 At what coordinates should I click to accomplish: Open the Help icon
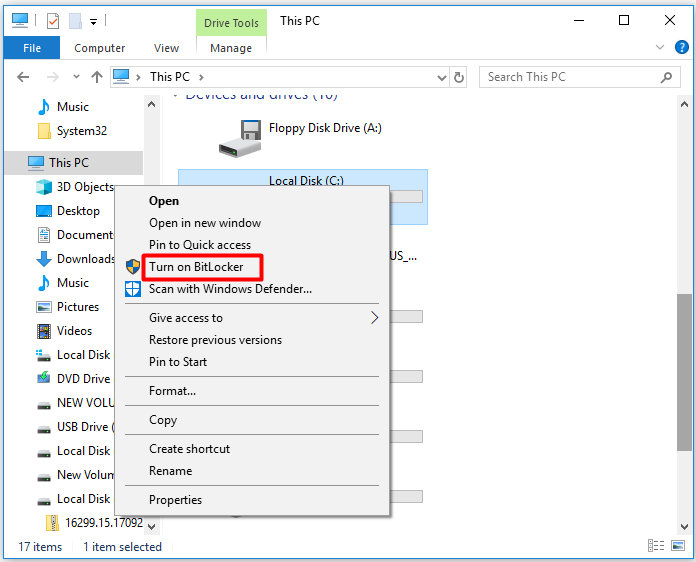(681, 47)
